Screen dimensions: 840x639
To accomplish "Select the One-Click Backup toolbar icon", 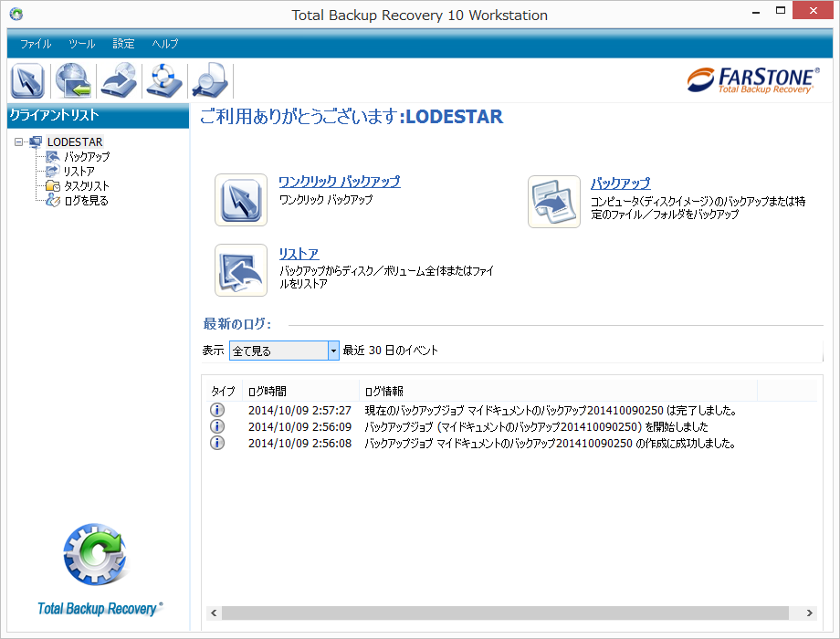I will click(x=27, y=80).
